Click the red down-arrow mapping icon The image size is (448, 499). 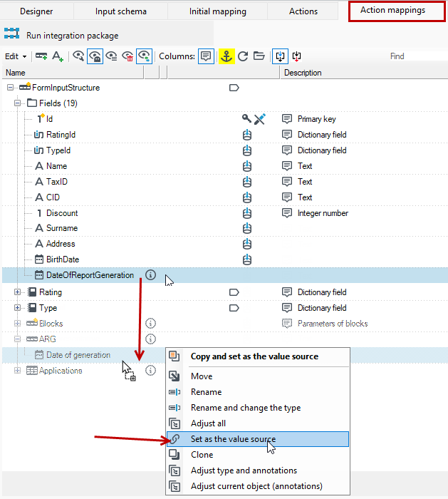pyautogui.click(x=297, y=56)
